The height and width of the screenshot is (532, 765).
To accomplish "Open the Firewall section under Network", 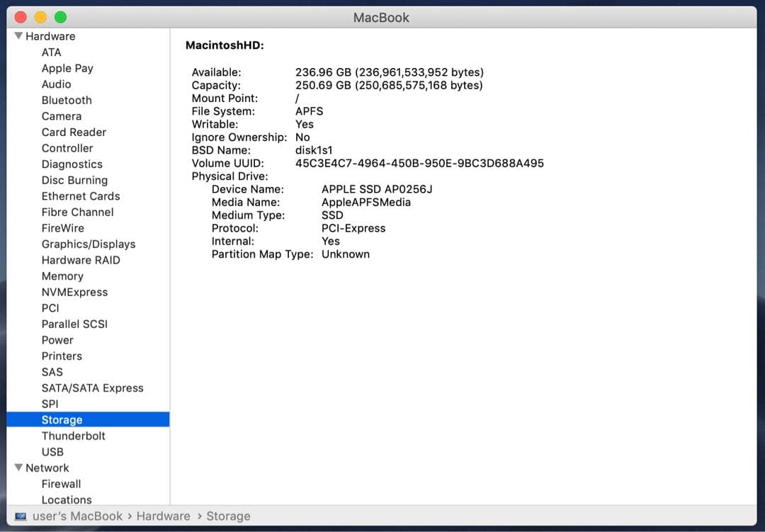I will [61, 484].
